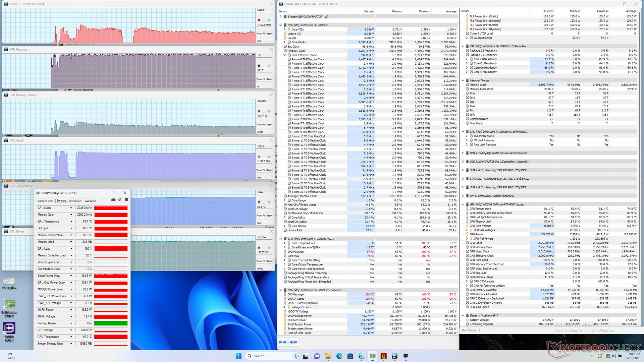The image size is (644, 362).
Task: Open the Board Power Draw dropdown in GPU-Z
Action: (x=71, y=276)
